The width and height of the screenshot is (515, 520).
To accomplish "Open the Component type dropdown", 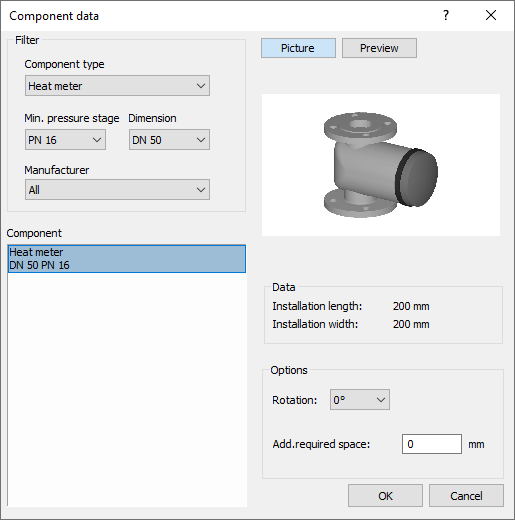I will click(x=117, y=86).
